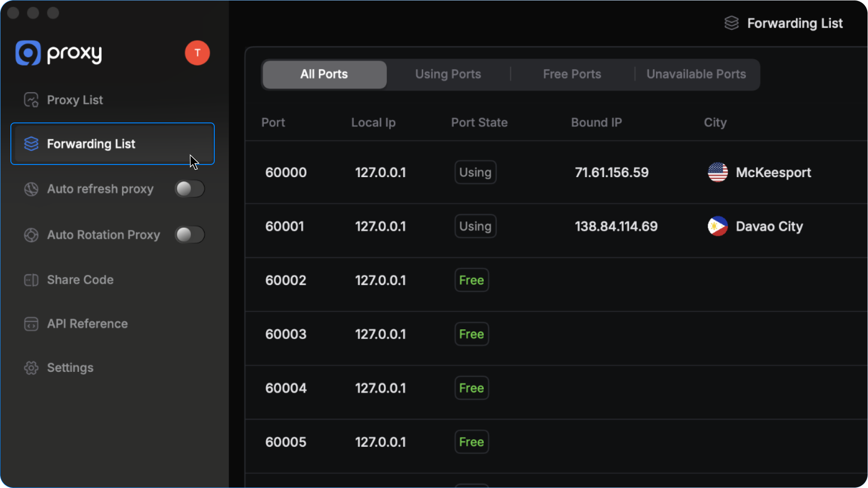Click the Port column header
The height and width of the screenshot is (488, 868).
(273, 122)
